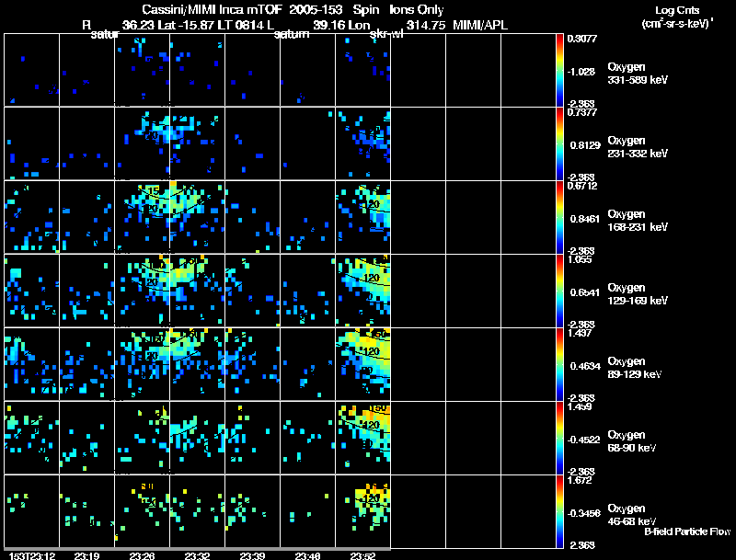The height and width of the screenshot is (560, 736).
Task: Click the '0.6712' colorbar value
Action: (582, 186)
